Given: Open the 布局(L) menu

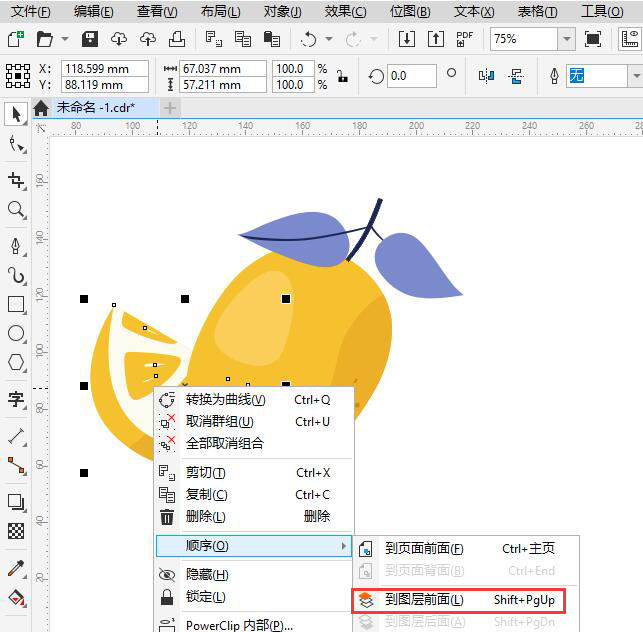Looking at the screenshot, I should click(x=221, y=11).
